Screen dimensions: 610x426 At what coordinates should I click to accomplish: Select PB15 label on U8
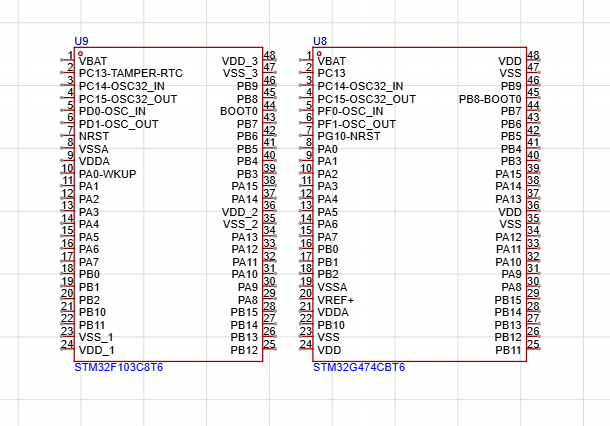pos(508,300)
